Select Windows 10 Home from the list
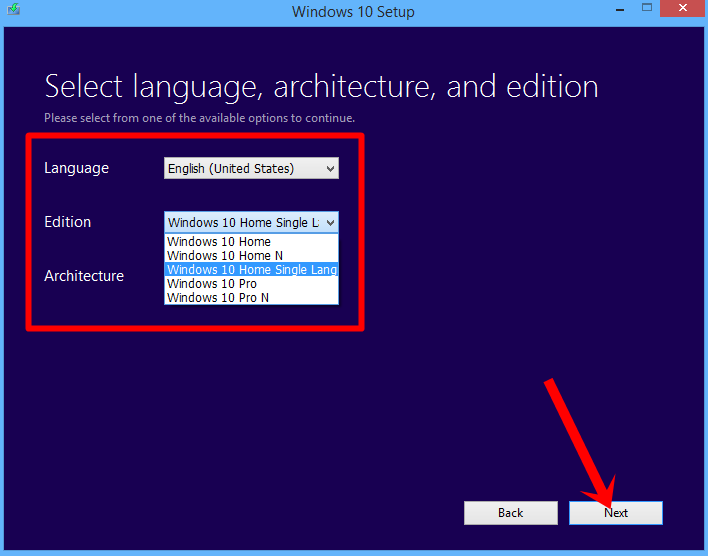Image resolution: width=708 pixels, height=556 pixels. pos(219,242)
